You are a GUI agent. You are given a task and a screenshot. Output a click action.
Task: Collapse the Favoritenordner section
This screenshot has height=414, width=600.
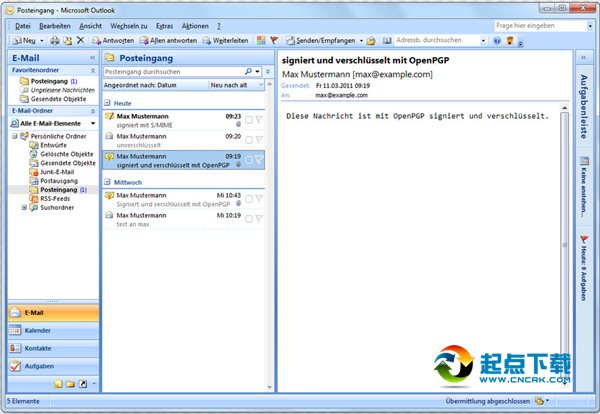[93, 70]
